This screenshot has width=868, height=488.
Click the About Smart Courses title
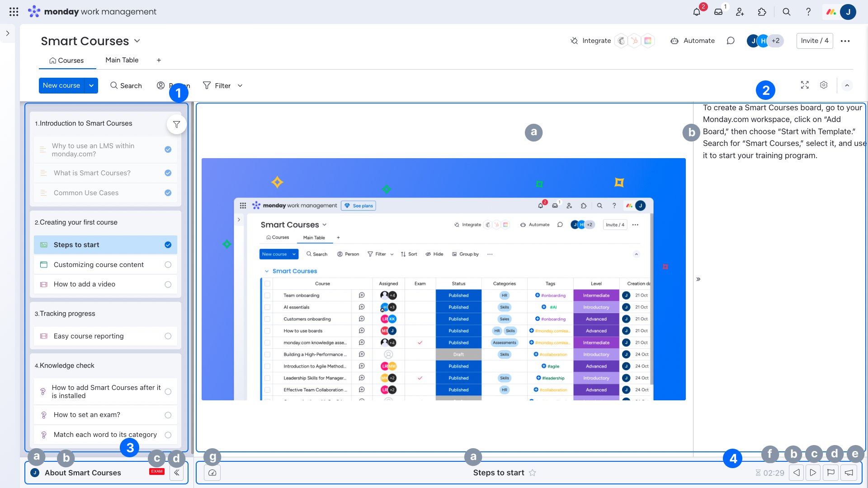[83, 473]
